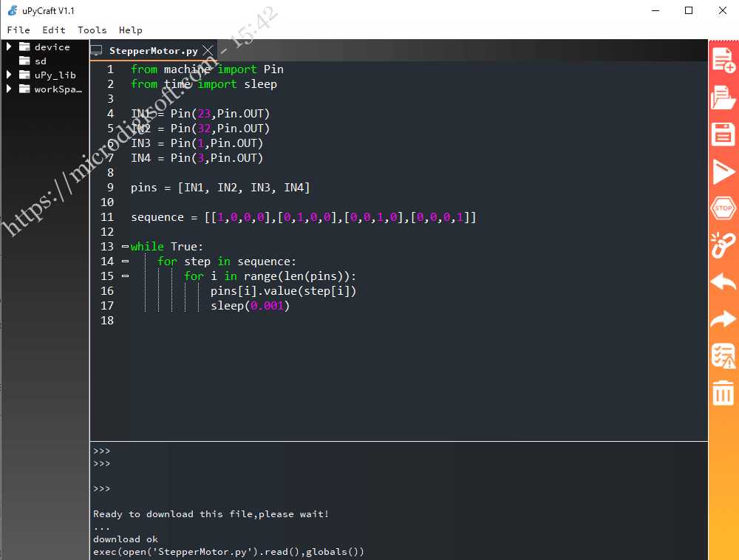Expand the uPy_lib folder
The image size is (739, 560).
click(x=9, y=75)
